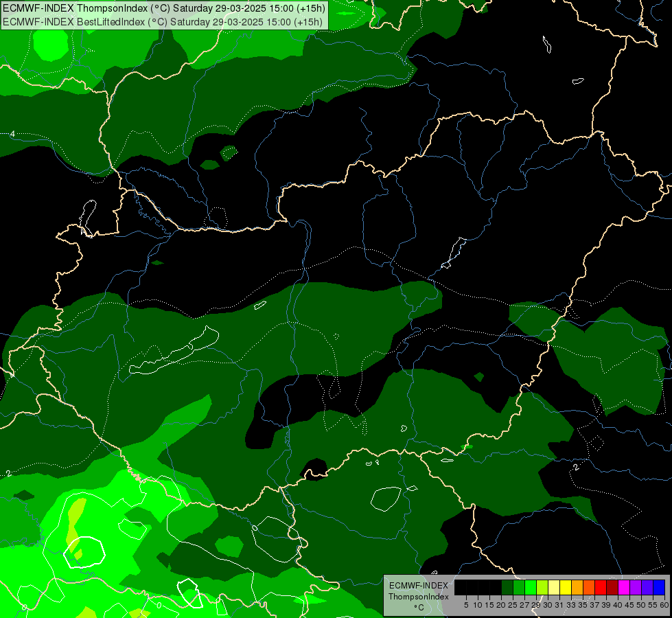This screenshot has width=672, height=618.
Task: Click the ThompsonIndex title line at top
Action: (164, 8)
